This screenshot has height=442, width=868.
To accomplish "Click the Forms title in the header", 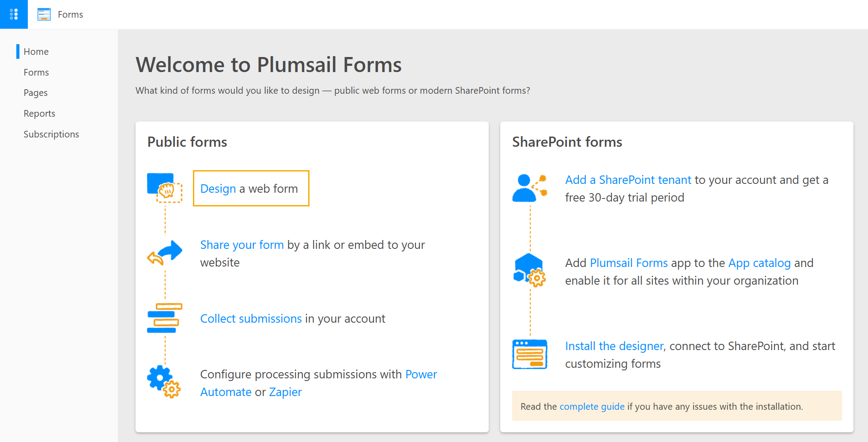I will tap(70, 15).
